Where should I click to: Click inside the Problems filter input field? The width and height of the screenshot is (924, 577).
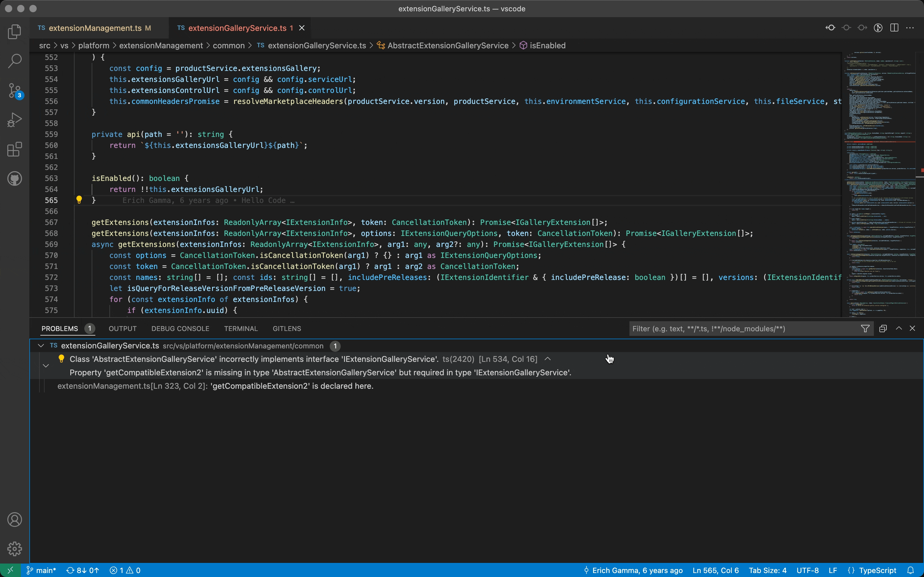[x=725, y=328]
